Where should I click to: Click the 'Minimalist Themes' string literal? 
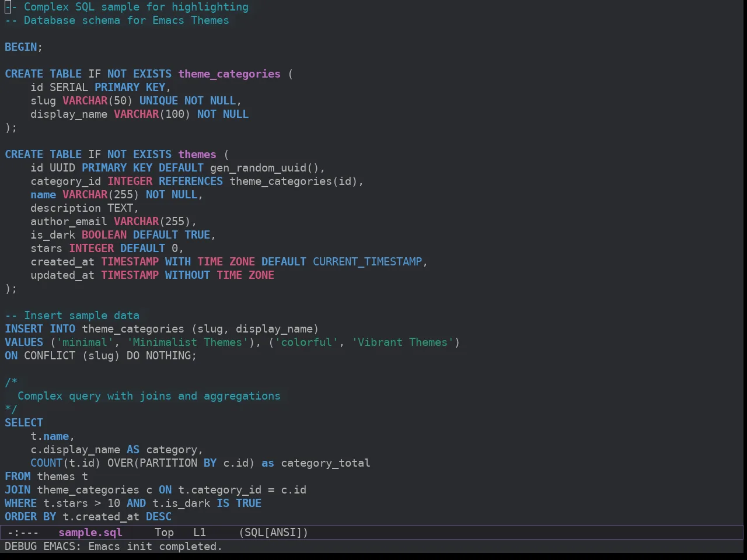(x=187, y=342)
